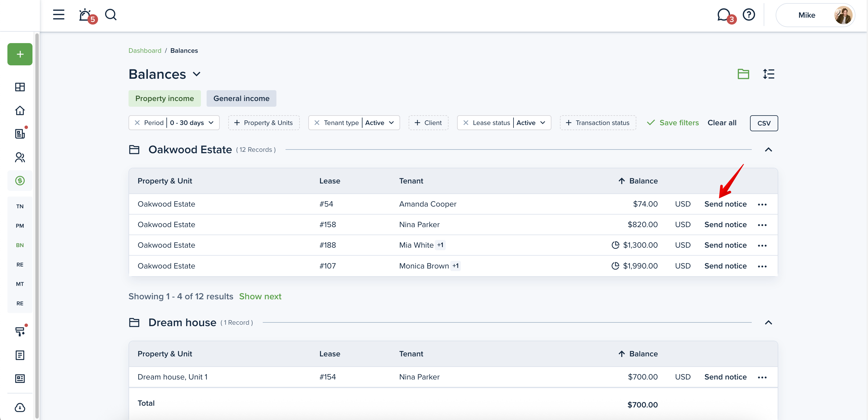Sort by the Balance column header
868x420 pixels.
point(643,181)
